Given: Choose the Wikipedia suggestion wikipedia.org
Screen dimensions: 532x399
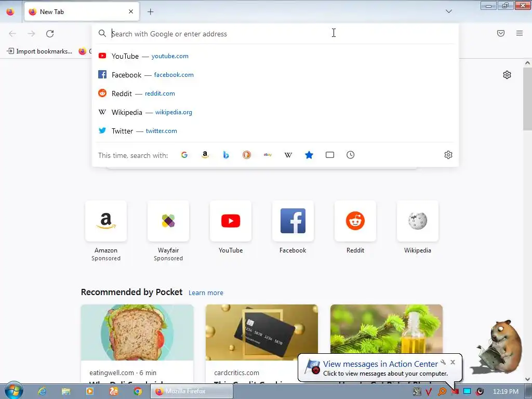Looking at the screenshot, I should point(275,112).
